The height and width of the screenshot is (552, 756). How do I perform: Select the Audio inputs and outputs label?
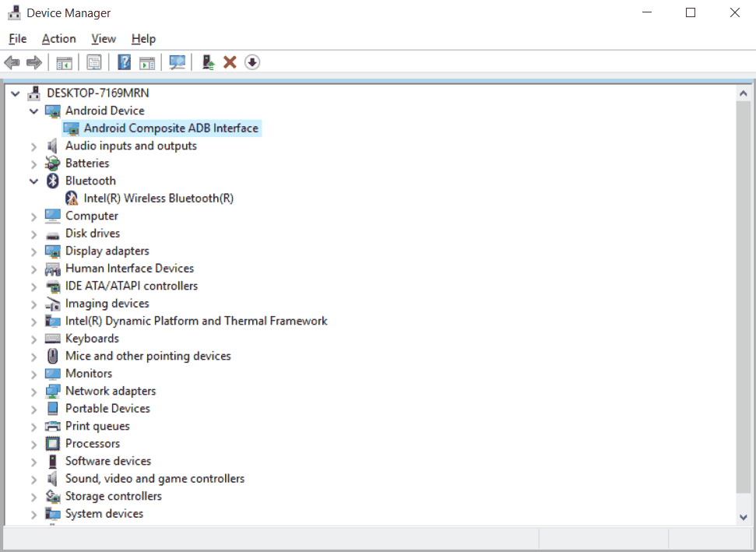click(131, 146)
